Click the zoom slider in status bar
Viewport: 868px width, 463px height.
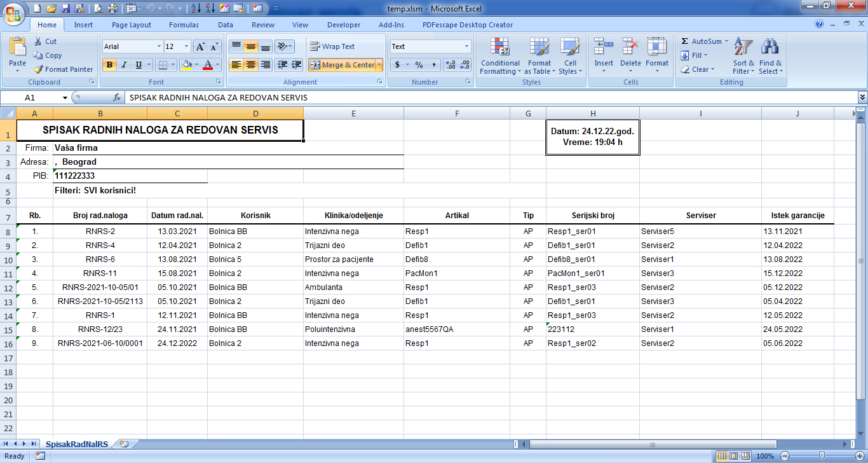click(822, 456)
